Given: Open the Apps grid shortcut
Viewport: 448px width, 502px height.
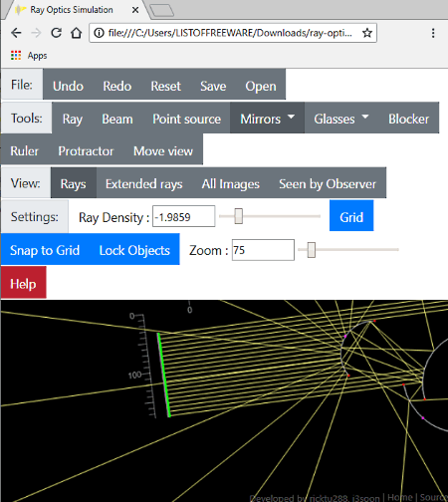Looking at the screenshot, I should pos(16,56).
